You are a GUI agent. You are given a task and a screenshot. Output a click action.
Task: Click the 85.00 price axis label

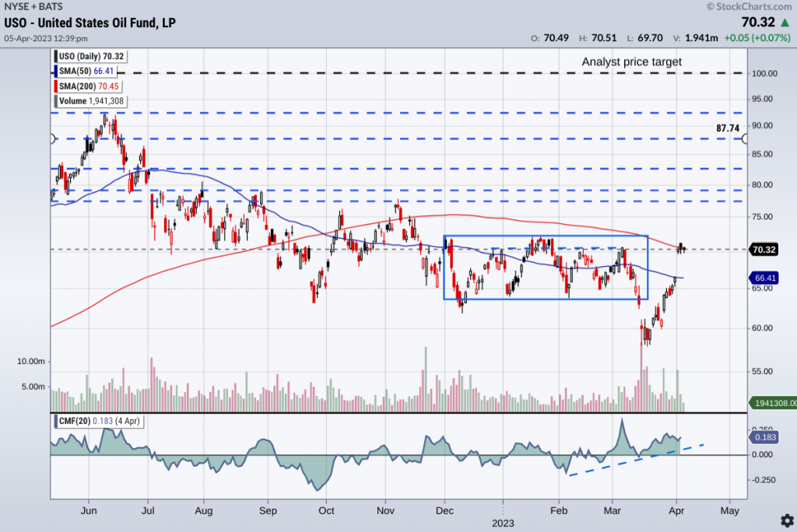(763, 155)
